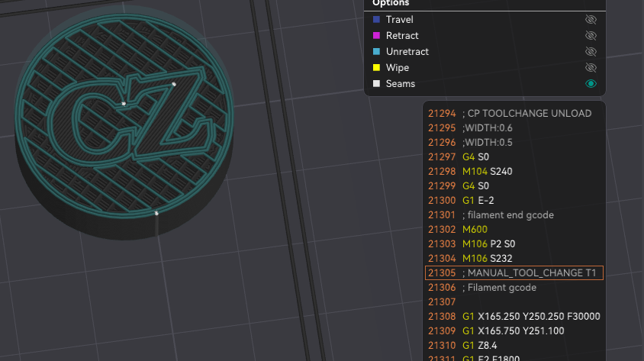Click the magenta Retract color swatch

pyautogui.click(x=376, y=36)
